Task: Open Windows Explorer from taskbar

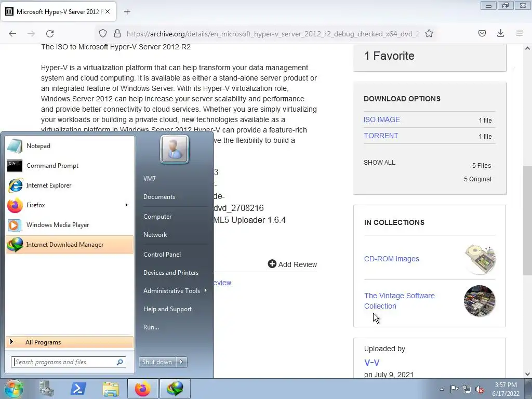Action: pyautogui.click(x=111, y=389)
